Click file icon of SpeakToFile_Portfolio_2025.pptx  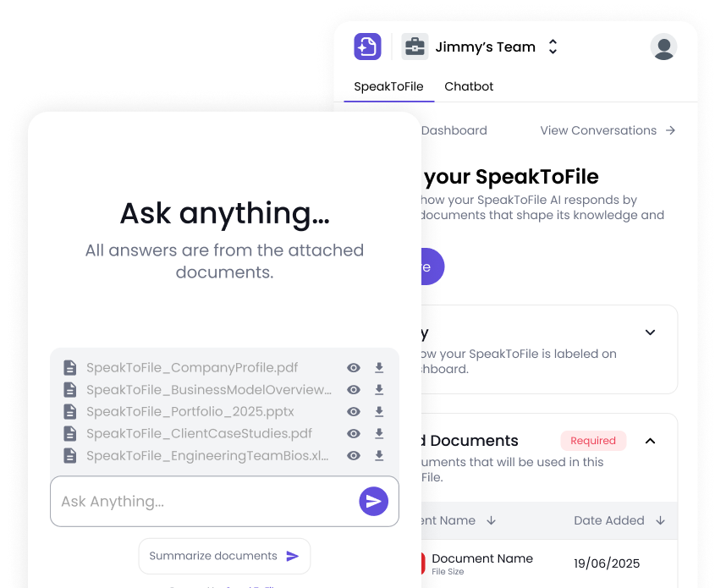(x=70, y=411)
